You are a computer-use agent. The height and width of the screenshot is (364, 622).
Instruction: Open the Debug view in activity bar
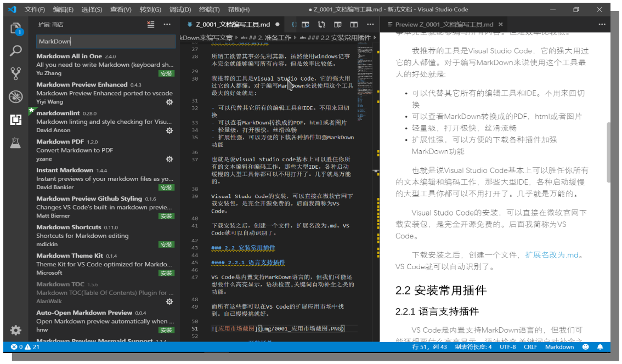pos(16,96)
